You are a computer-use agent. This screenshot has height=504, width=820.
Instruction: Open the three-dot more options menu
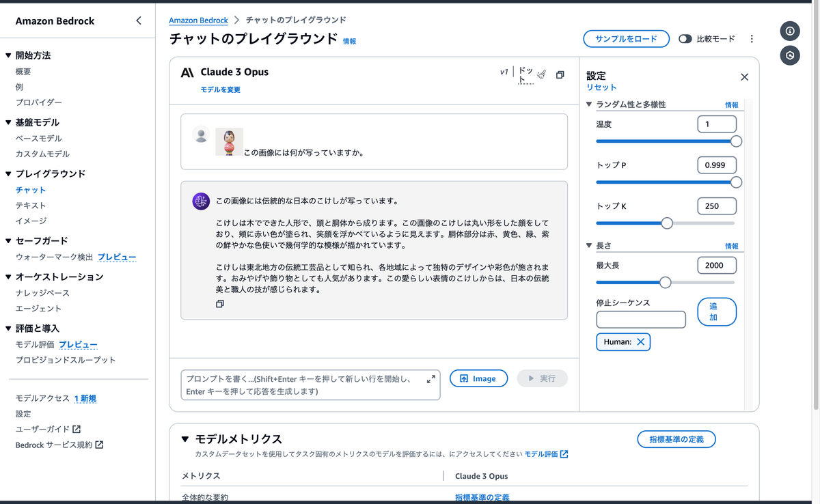(x=752, y=39)
